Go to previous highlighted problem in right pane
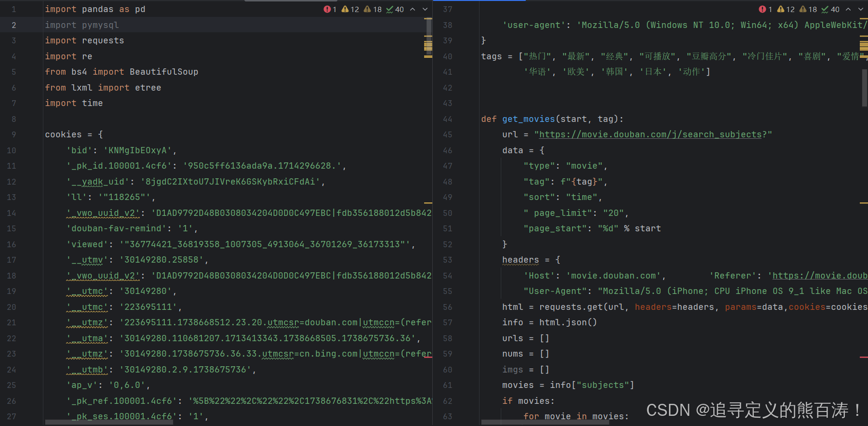Image resolution: width=868 pixels, height=426 pixels. 848,9
